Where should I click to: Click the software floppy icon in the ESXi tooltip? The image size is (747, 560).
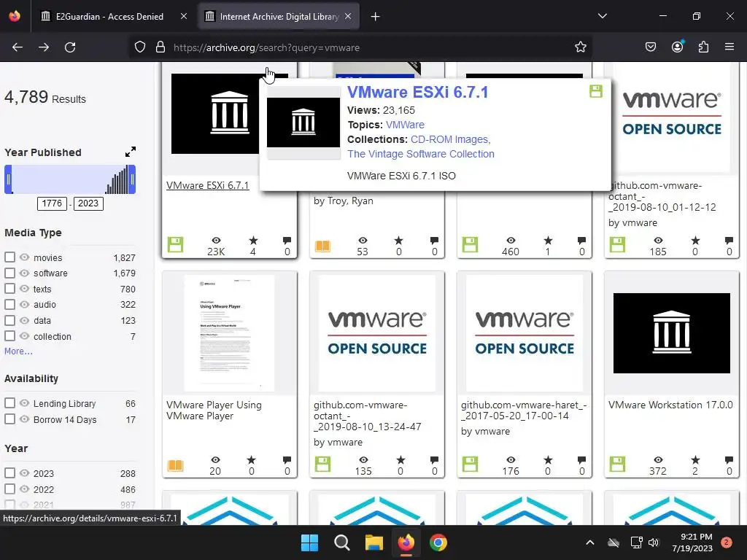(x=595, y=91)
